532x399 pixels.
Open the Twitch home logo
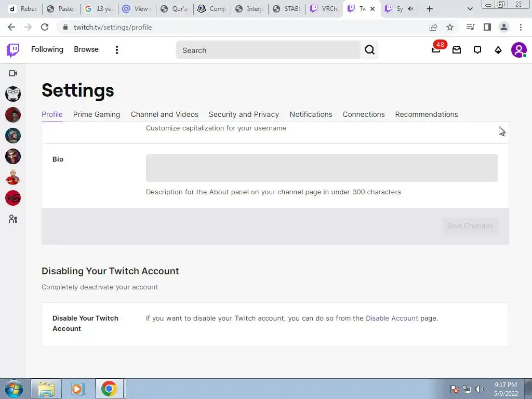point(13,50)
